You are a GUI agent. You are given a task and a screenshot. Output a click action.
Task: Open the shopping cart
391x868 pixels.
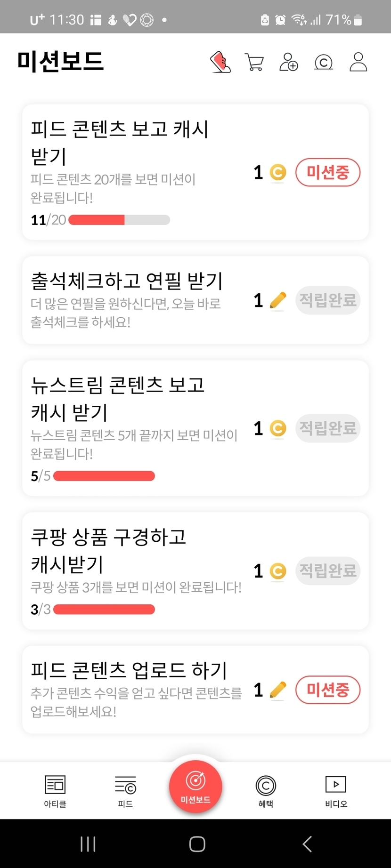click(254, 62)
